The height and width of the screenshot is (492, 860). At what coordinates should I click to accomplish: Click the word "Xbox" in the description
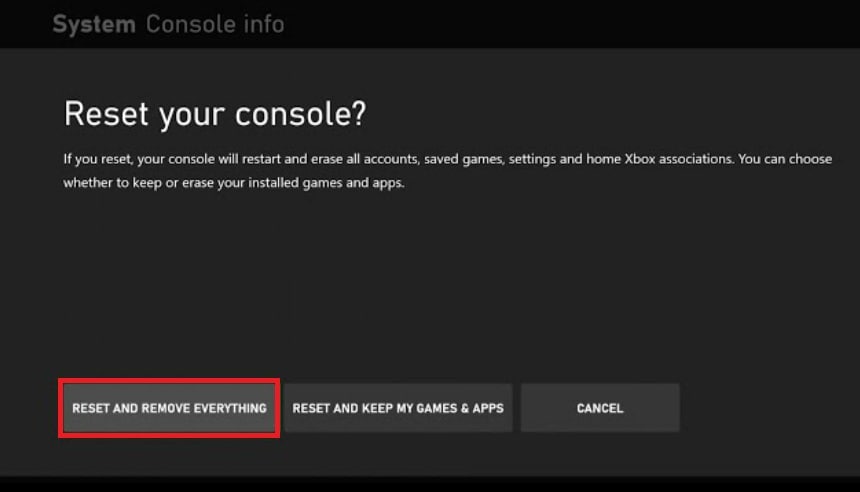(640, 159)
